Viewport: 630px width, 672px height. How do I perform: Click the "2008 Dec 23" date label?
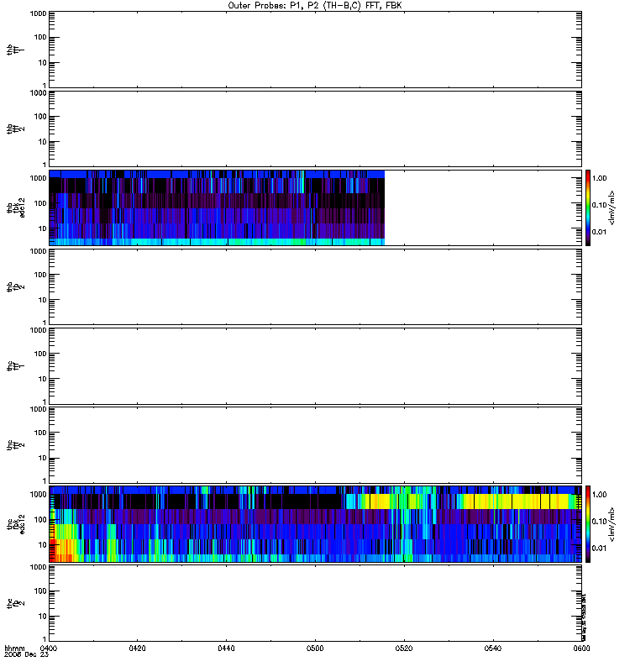(x=26, y=655)
